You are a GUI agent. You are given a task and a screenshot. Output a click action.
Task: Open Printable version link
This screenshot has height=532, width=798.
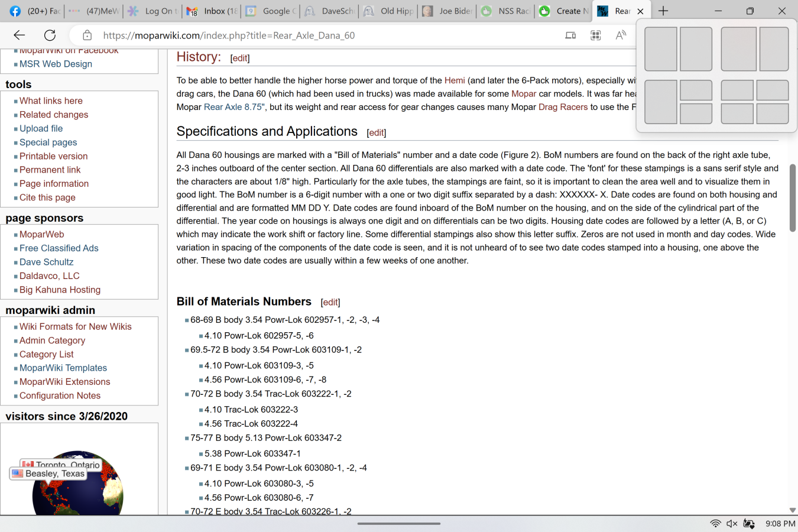click(53, 156)
